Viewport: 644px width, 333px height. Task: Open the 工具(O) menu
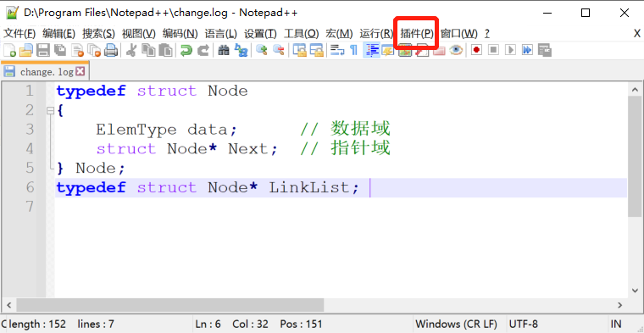coord(301,33)
